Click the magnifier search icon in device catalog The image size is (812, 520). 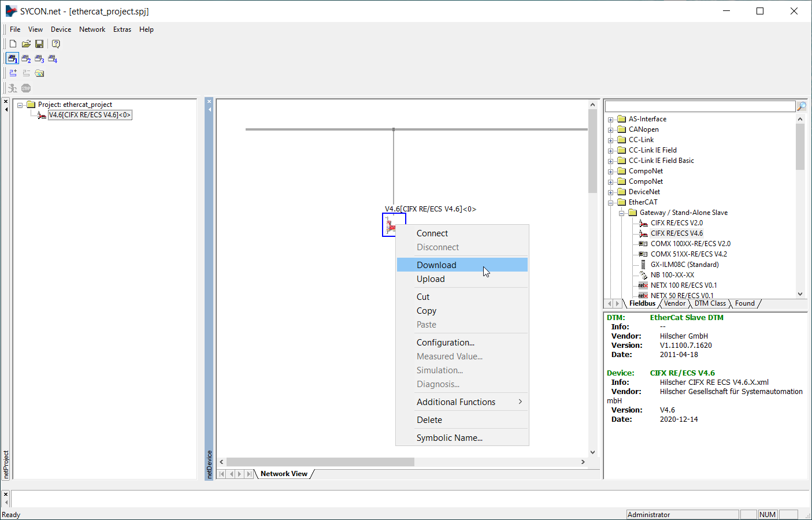coord(802,106)
